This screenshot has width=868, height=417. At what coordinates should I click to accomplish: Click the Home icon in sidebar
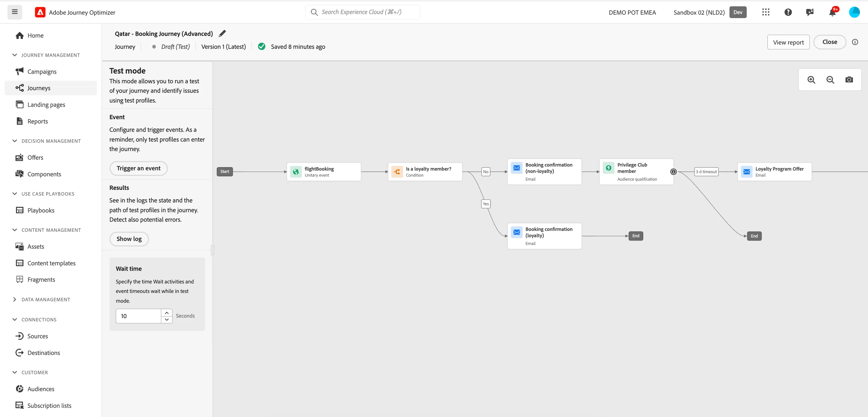[x=20, y=35]
